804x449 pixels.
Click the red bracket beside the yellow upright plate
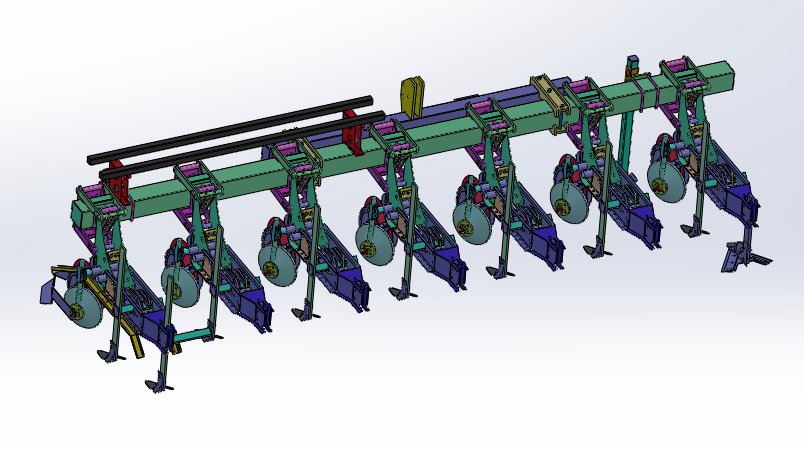(353, 134)
